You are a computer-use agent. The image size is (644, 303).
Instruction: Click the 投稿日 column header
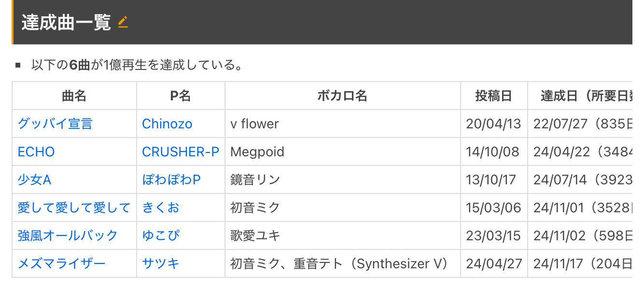pos(494,96)
